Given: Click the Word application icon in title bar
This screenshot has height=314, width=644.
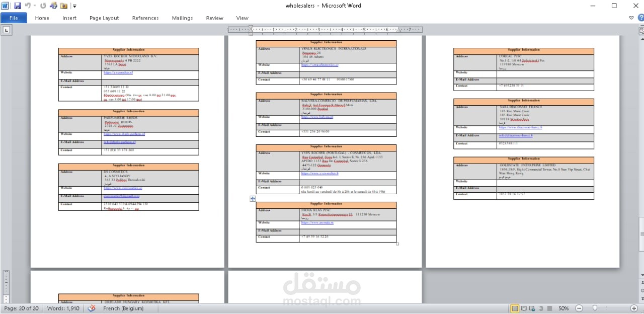Looking at the screenshot, I should point(6,6).
